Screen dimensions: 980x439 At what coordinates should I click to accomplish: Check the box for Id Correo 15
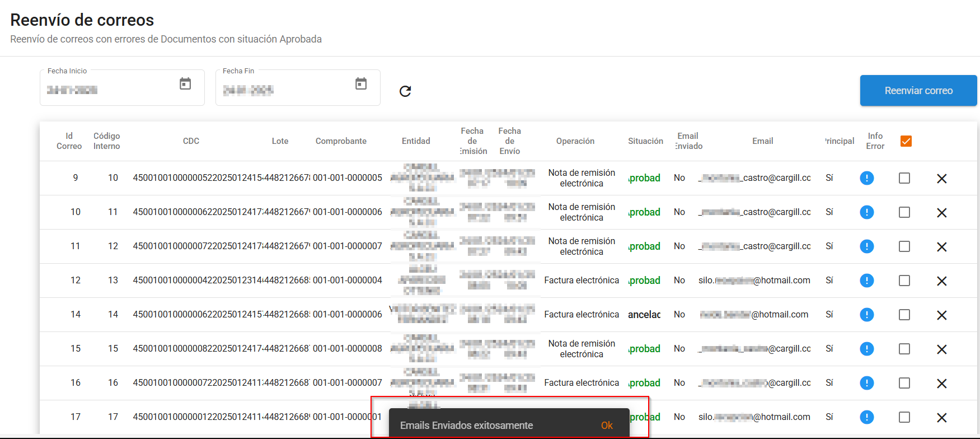point(904,349)
